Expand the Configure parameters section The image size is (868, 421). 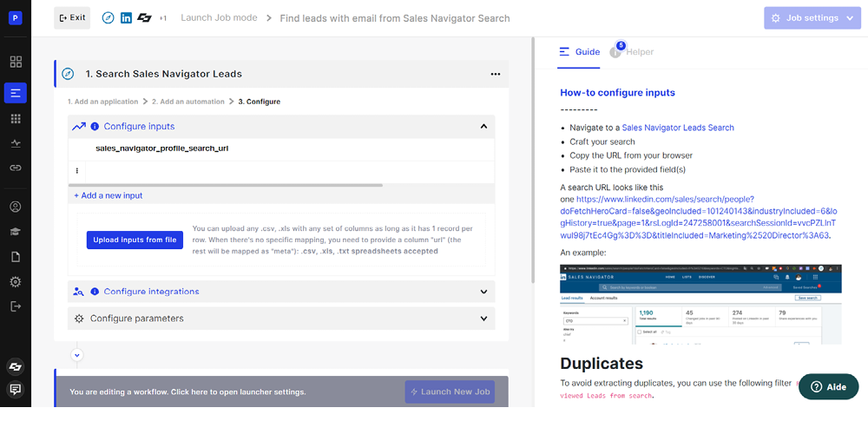point(483,319)
